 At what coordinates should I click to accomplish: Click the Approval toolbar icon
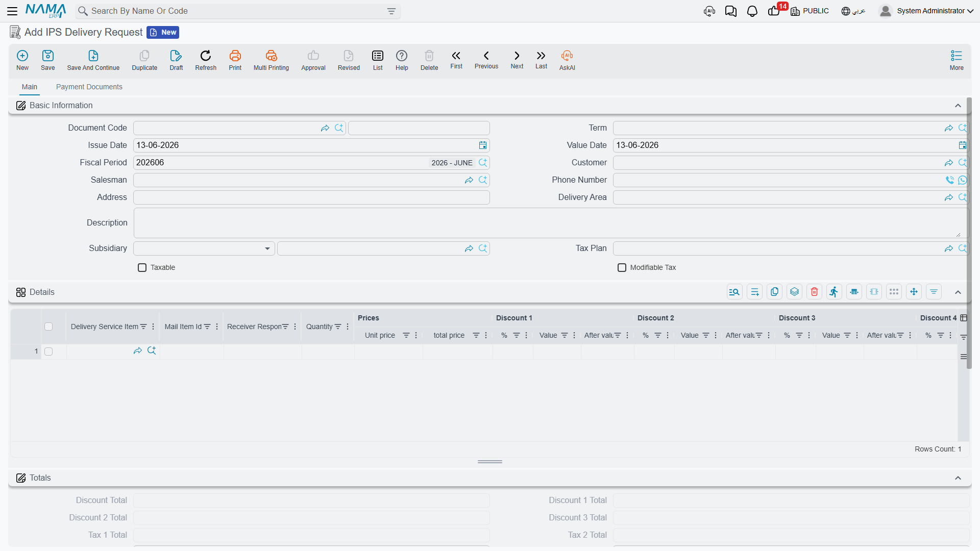tap(313, 60)
